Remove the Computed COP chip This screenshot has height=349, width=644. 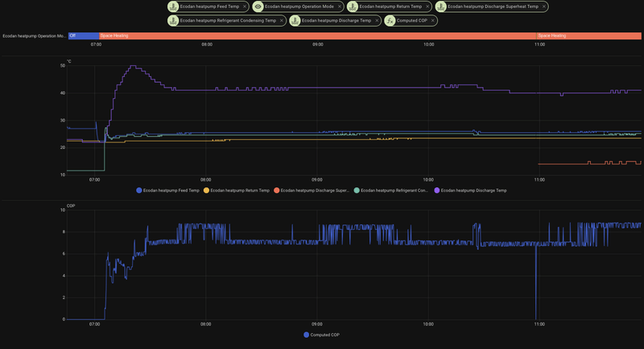[x=432, y=20]
